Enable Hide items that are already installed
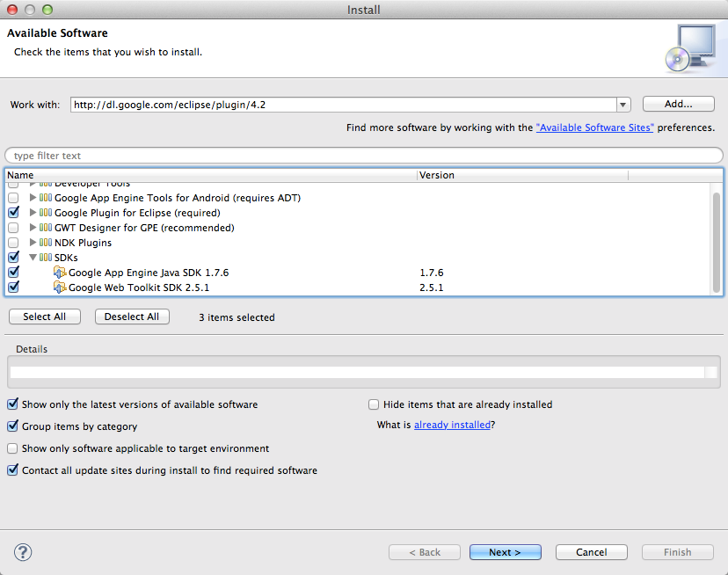728x575 pixels. pos(374,404)
